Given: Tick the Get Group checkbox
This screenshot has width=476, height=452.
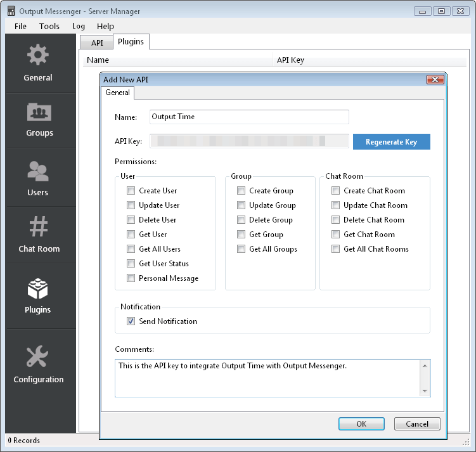Looking at the screenshot, I should coord(241,235).
